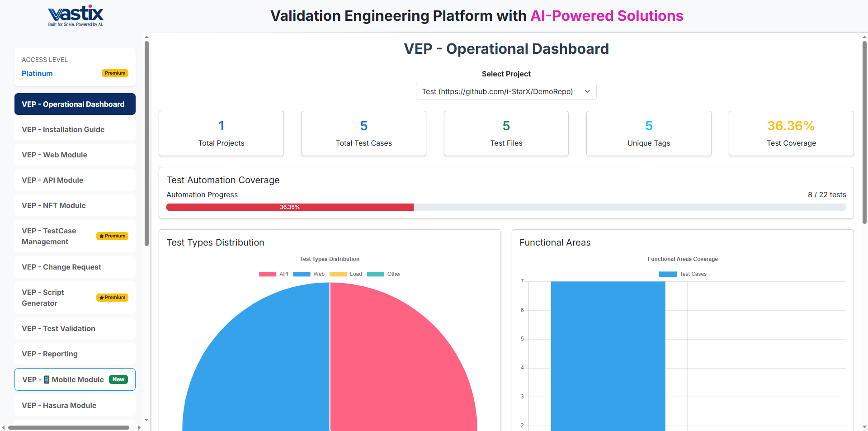Click the Test Coverage 36.36% card
Screen dimensions: 868x431
pos(791,133)
